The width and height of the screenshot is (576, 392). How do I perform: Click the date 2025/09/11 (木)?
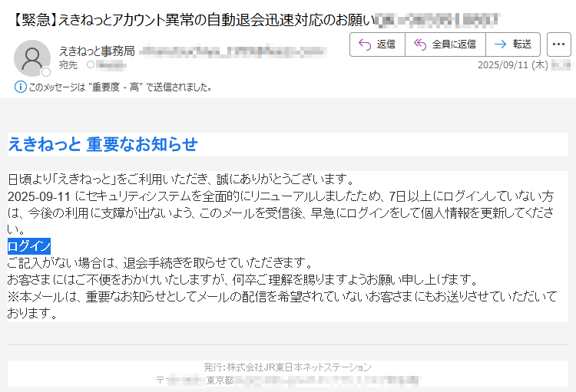point(513,65)
